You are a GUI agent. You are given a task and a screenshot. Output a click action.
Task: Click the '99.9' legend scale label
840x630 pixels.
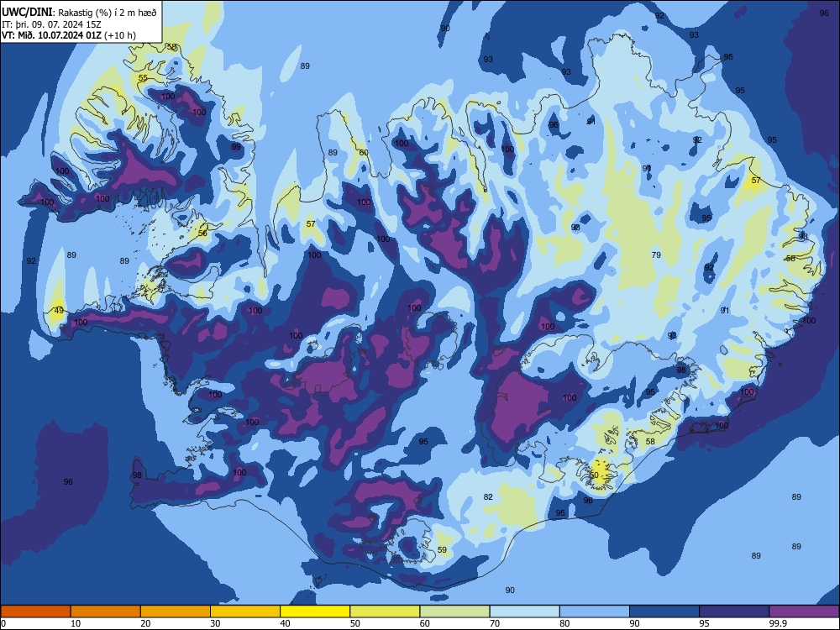coord(777,623)
